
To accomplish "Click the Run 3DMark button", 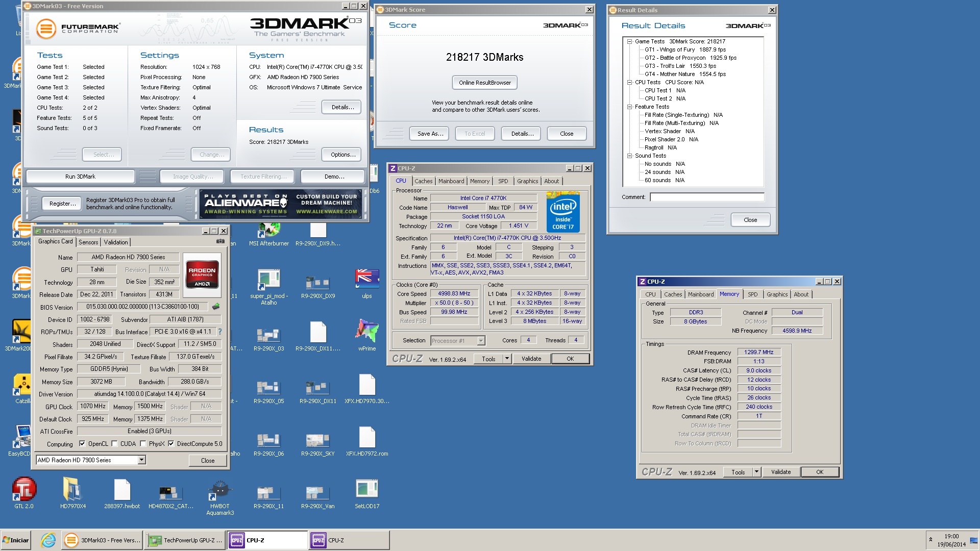I will pyautogui.click(x=80, y=177).
